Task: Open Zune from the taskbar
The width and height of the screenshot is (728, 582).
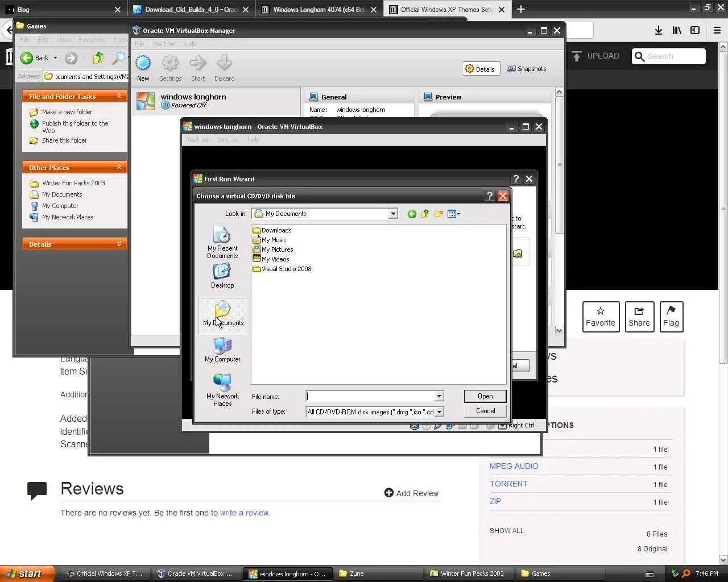Action: [x=378, y=573]
